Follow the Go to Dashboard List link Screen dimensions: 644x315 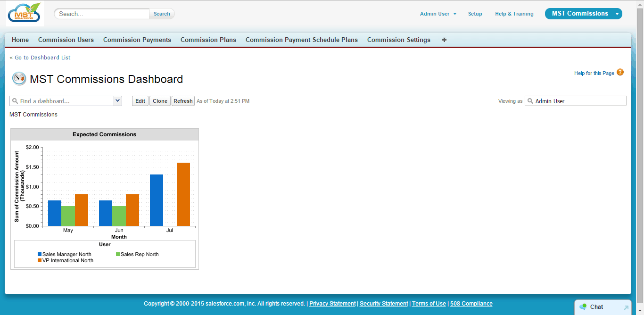(40, 58)
